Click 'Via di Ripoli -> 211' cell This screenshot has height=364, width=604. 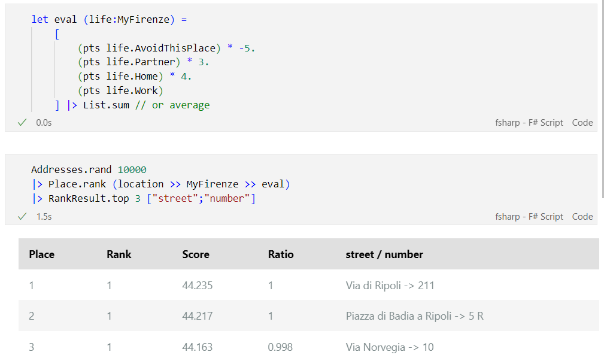pos(390,286)
